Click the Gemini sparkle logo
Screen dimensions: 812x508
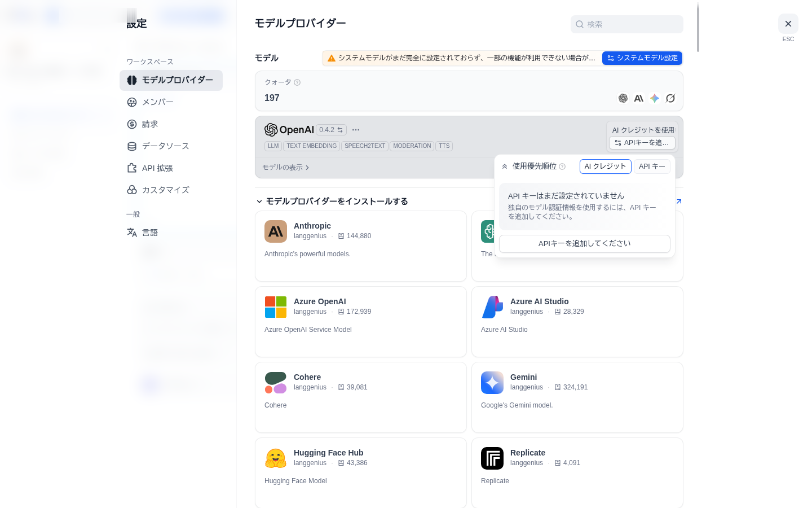point(492,383)
